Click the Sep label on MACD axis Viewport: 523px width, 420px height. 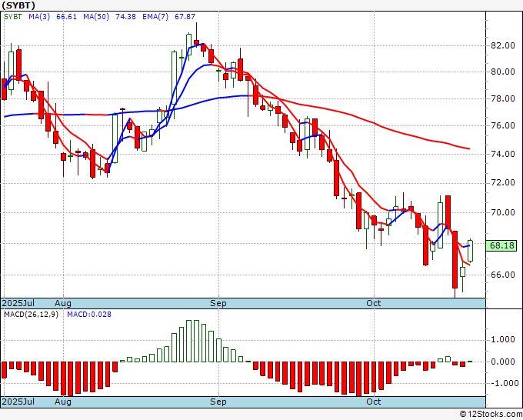pyautogui.click(x=218, y=402)
